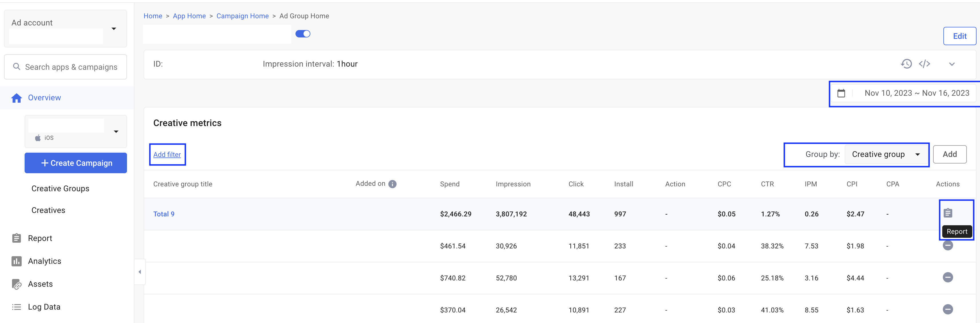Screen dimensions: 980x323
Task: Click the Edit button
Action: click(959, 36)
